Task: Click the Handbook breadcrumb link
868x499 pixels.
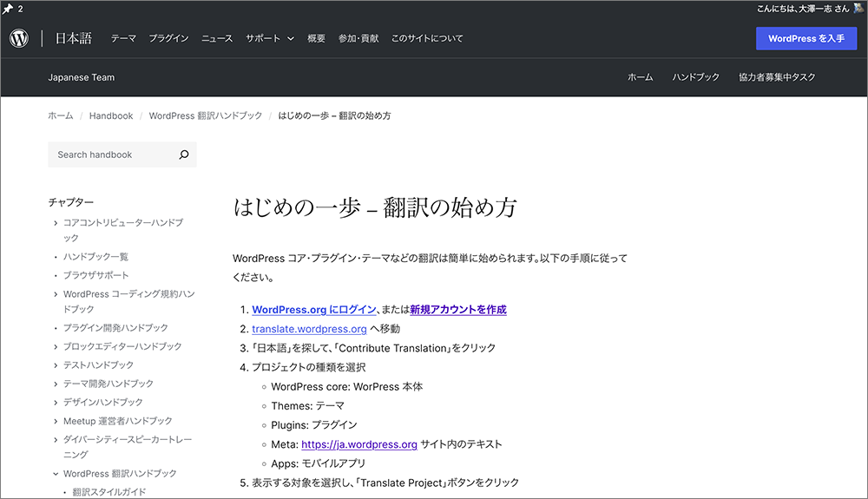Action: (111, 115)
